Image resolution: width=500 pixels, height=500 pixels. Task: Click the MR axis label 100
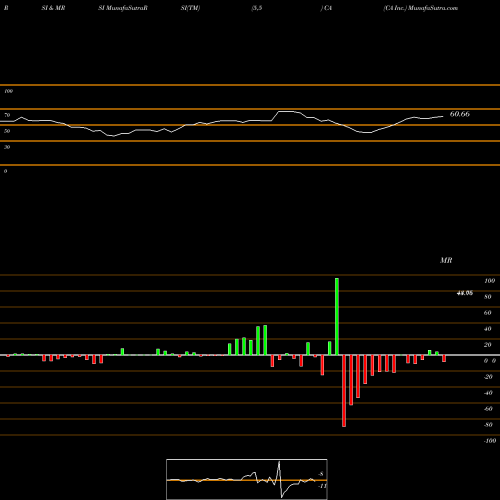[489, 281]
